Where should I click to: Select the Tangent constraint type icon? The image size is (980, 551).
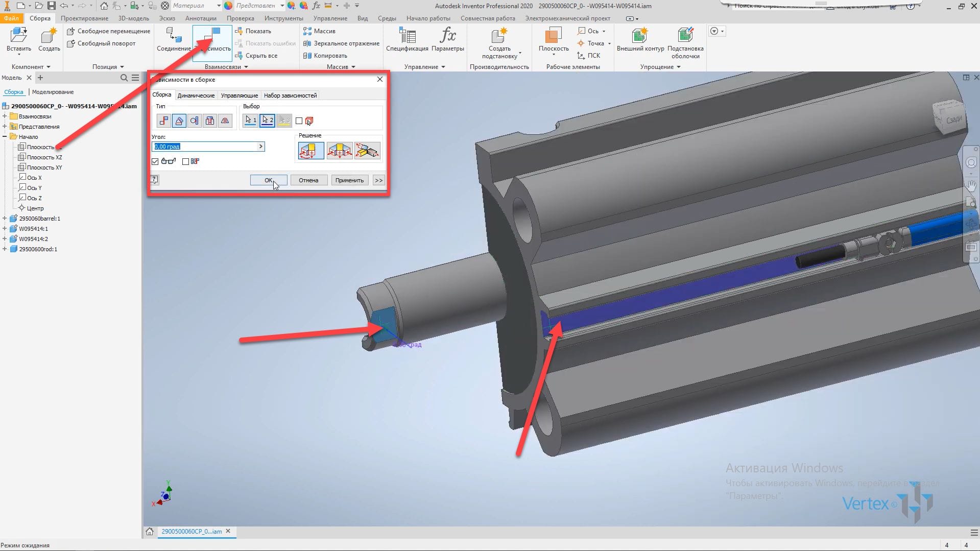(x=194, y=121)
